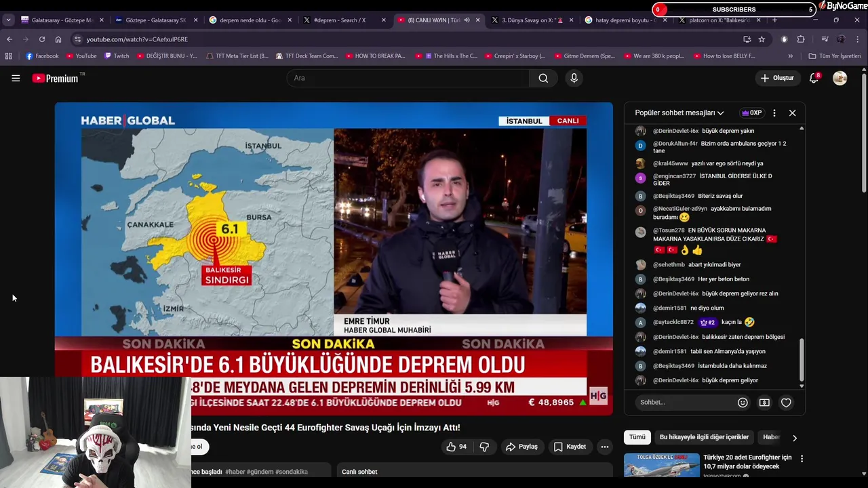Open the YouTube hamburger guide menu
The height and width of the screenshot is (488, 868).
coord(16,78)
